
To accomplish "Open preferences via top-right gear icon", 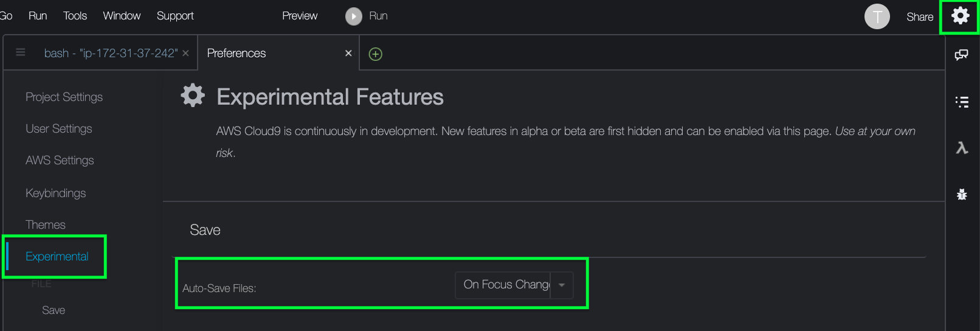I will click(x=960, y=16).
